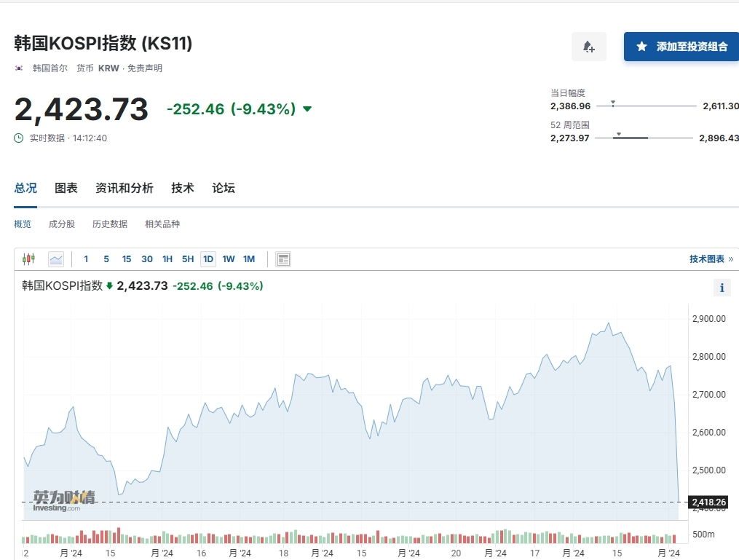Switch chart to candlestick view
This screenshot has width=739, height=560.
(28, 259)
